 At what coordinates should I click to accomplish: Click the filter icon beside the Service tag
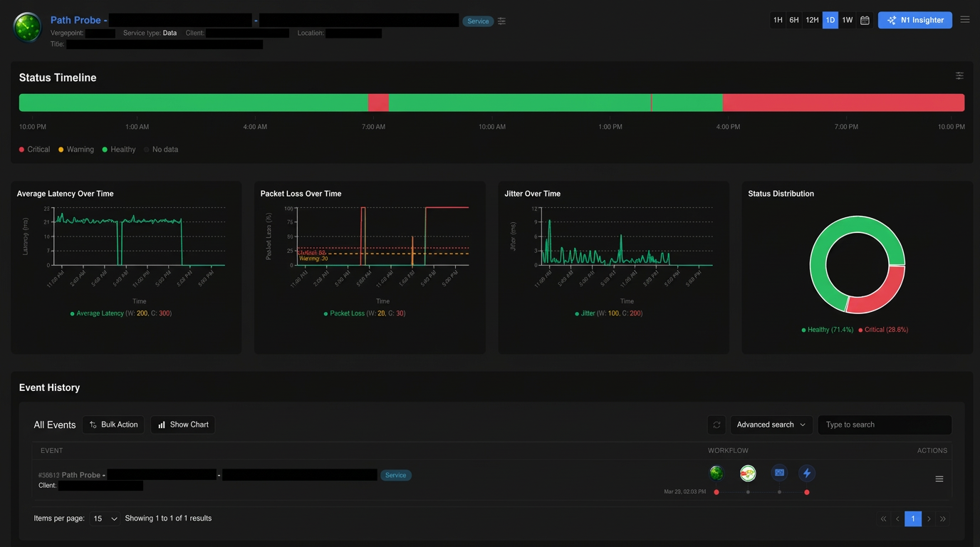[501, 21]
